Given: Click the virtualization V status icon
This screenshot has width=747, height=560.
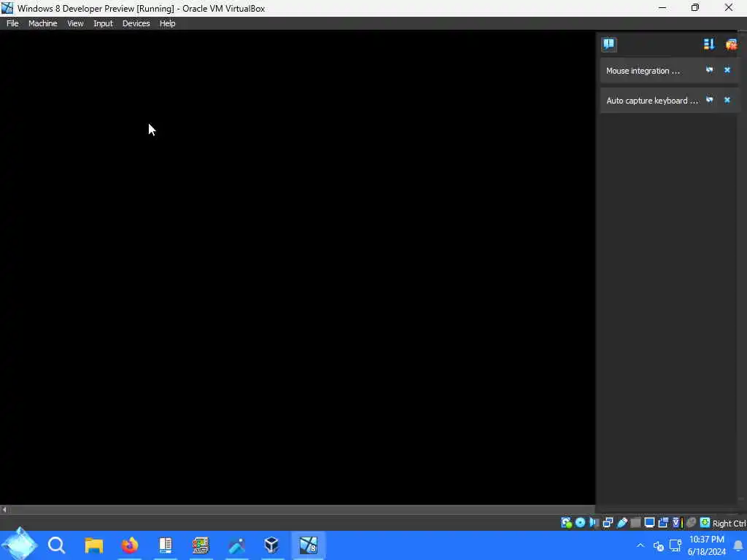Looking at the screenshot, I should pyautogui.click(x=677, y=523).
